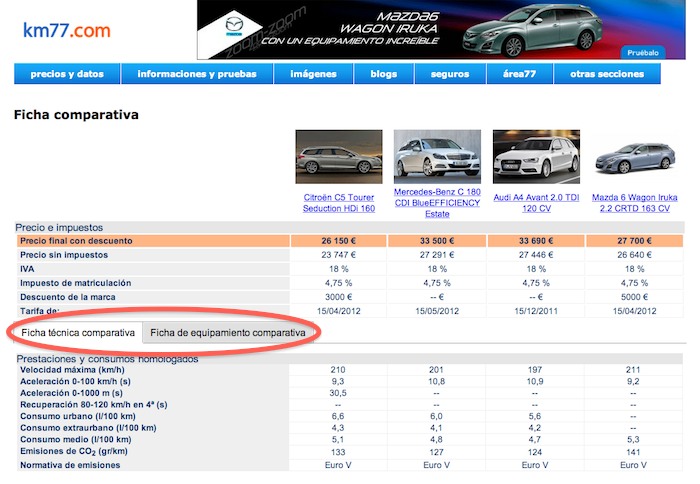Viewport: 700px width, 484px height.
Task: Click the Citroën C5 Tourer photo
Action: tap(338, 157)
